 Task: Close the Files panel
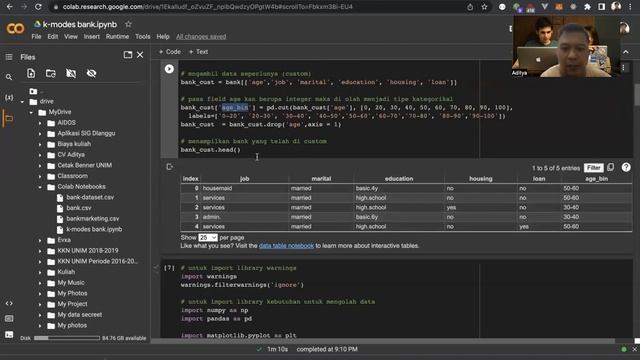140,55
